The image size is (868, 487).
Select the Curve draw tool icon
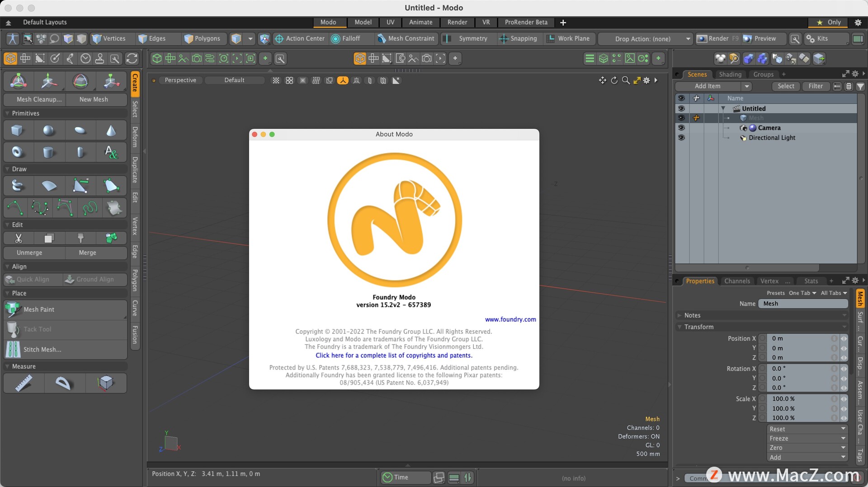(15, 208)
